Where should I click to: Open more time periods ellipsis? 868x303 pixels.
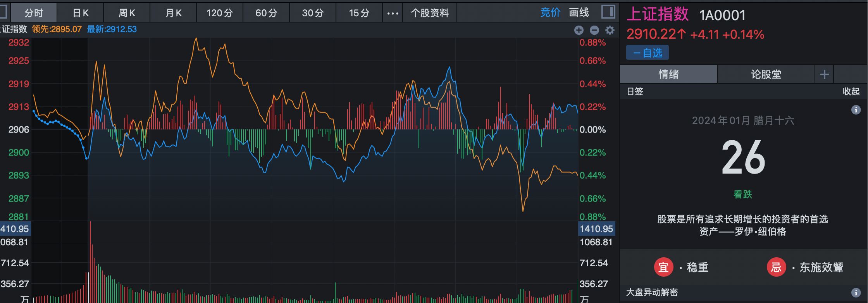coord(393,13)
